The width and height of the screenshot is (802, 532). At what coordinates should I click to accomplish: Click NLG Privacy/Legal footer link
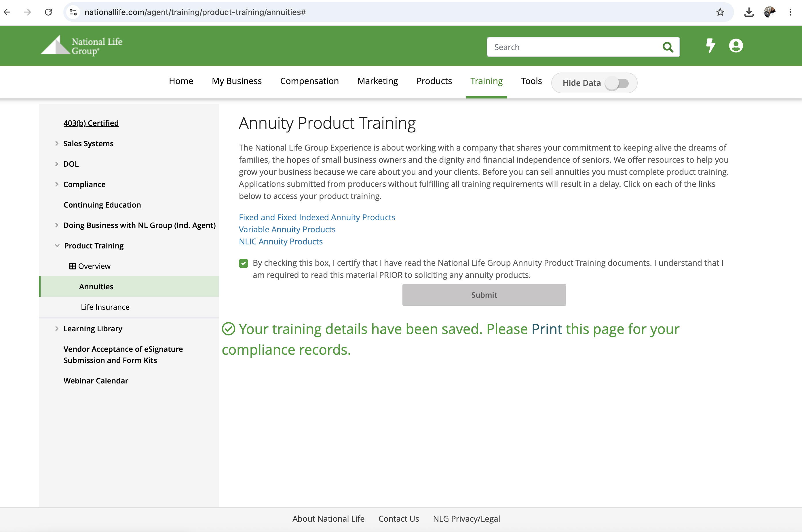click(466, 518)
